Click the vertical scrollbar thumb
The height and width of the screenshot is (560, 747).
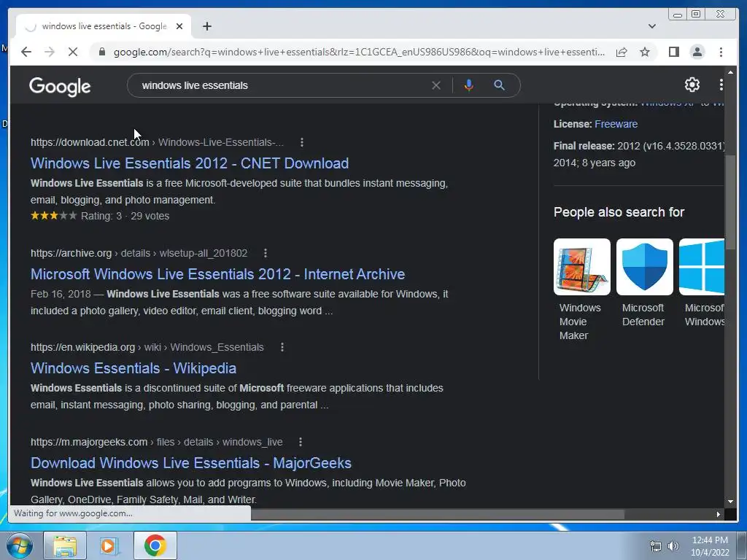[729, 203]
